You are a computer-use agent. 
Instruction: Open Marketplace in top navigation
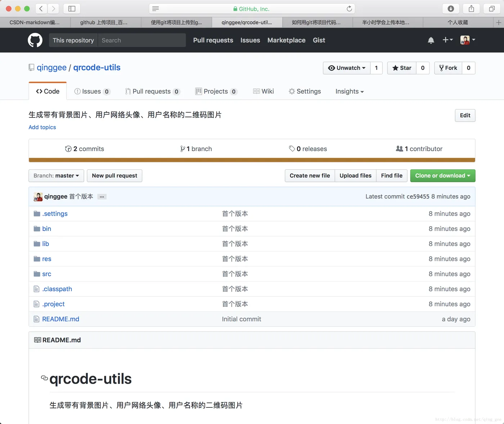point(287,40)
